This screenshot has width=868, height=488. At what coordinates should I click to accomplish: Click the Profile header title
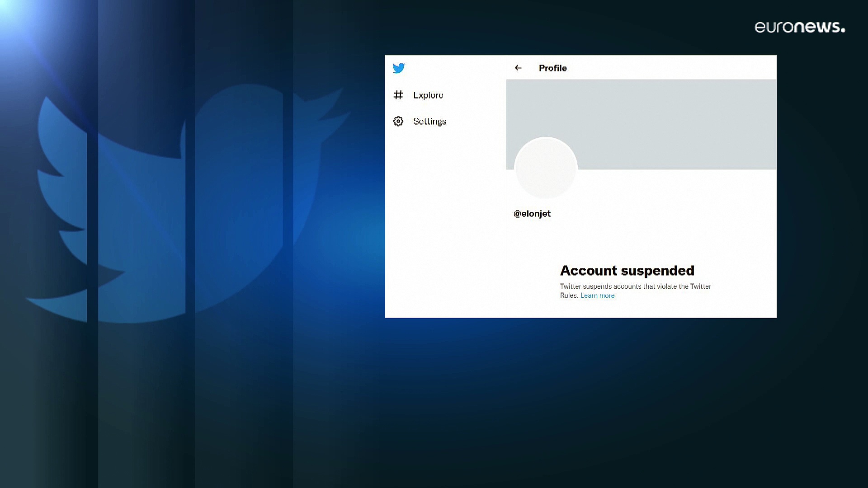coord(552,68)
